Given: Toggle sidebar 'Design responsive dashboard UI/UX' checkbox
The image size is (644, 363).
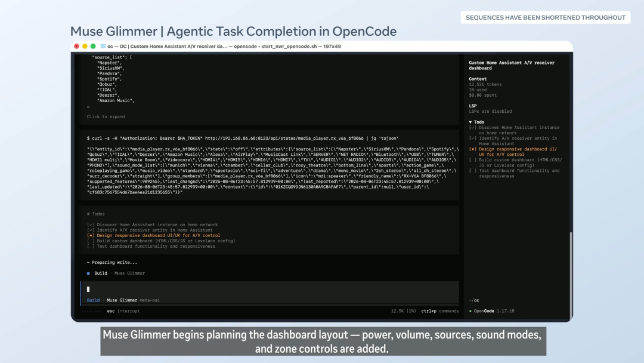Looking at the screenshot, I should click(473, 149).
